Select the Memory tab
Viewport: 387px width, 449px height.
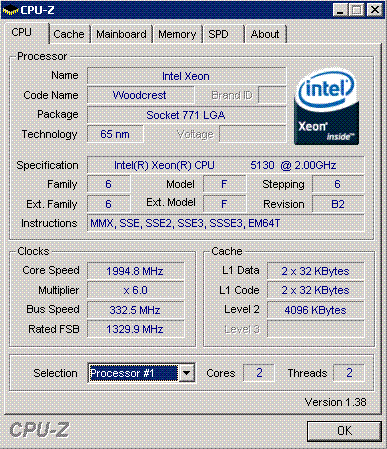(177, 34)
